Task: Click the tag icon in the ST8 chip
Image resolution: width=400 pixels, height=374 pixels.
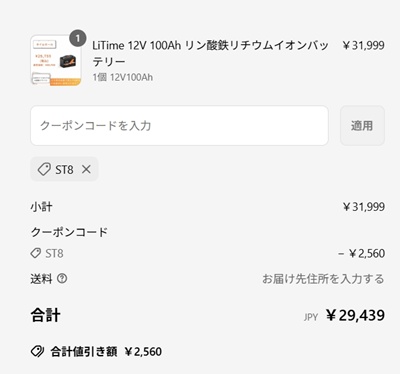Action: (x=44, y=169)
